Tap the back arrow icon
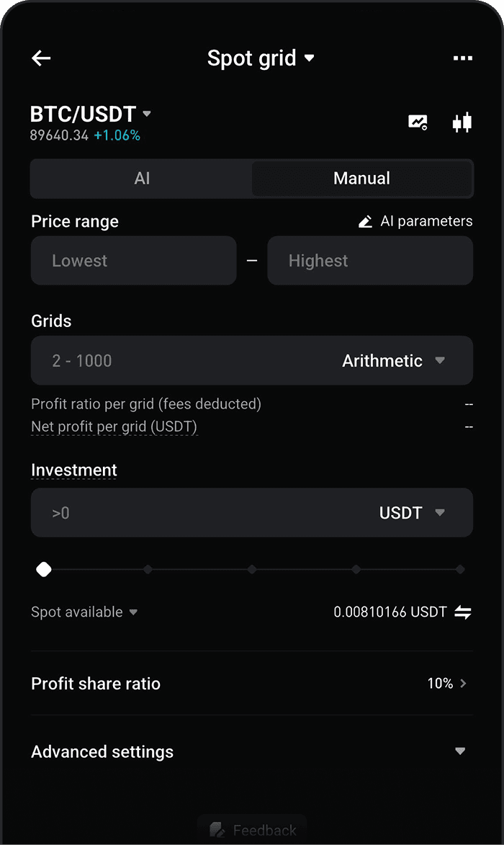Image resolution: width=504 pixels, height=845 pixels. pos(42,58)
